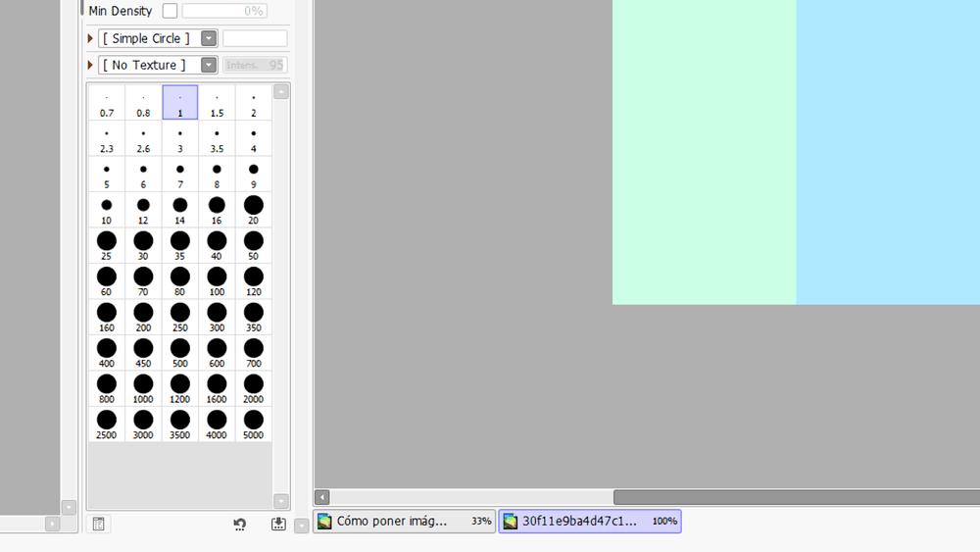The width and height of the screenshot is (980, 552).
Task: Open the small dropdown arrow beside the tabs
Action: point(302,526)
